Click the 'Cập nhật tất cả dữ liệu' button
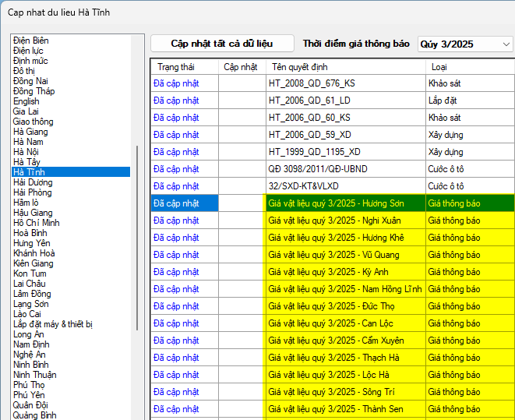This screenshot has width=515, height=420. pos(222,44)
